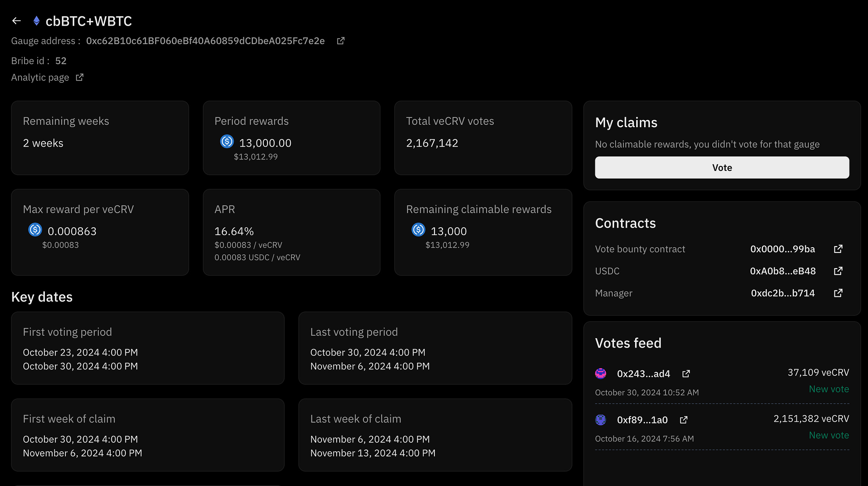Click Max reward value 0.000863
The height and width of the screenshot is (486, 868).
tap(72, 231)
